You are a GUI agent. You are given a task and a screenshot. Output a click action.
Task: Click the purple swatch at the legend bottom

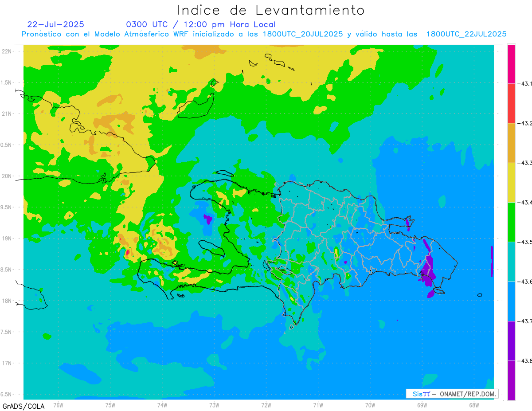tap(511, 380)
